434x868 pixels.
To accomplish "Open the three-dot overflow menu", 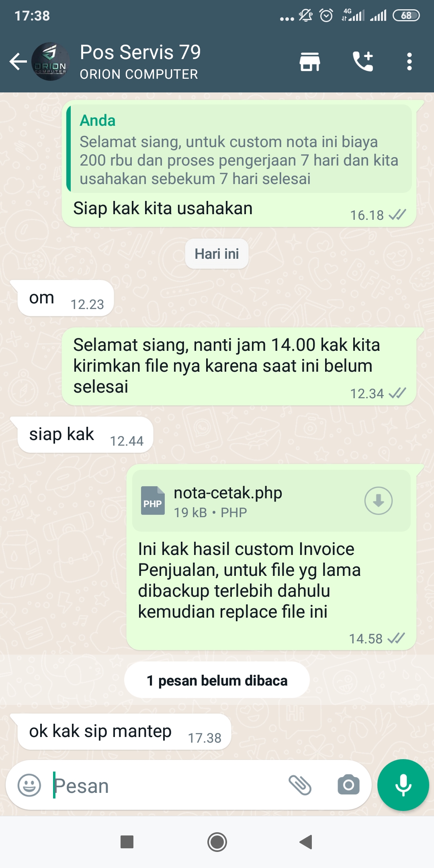I will coord(409,61).
